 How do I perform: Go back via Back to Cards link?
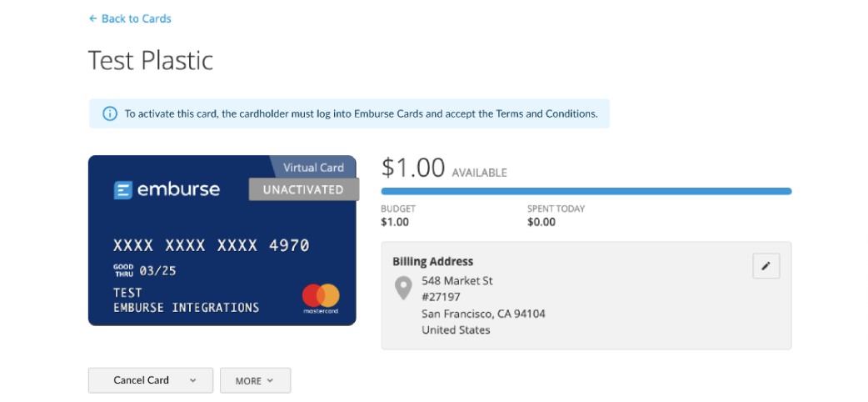click(x=136, y=18)
